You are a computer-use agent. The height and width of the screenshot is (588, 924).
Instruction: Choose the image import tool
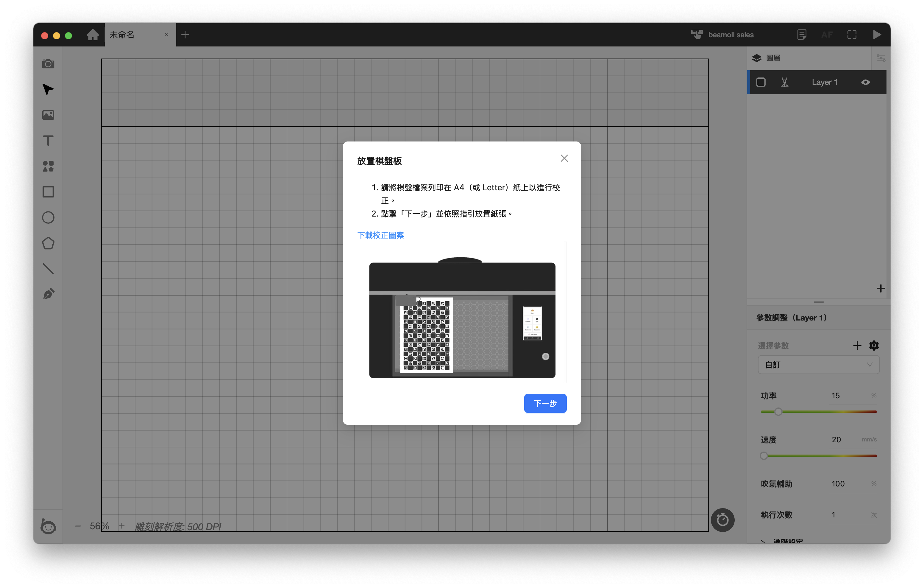tap(48, 115)
